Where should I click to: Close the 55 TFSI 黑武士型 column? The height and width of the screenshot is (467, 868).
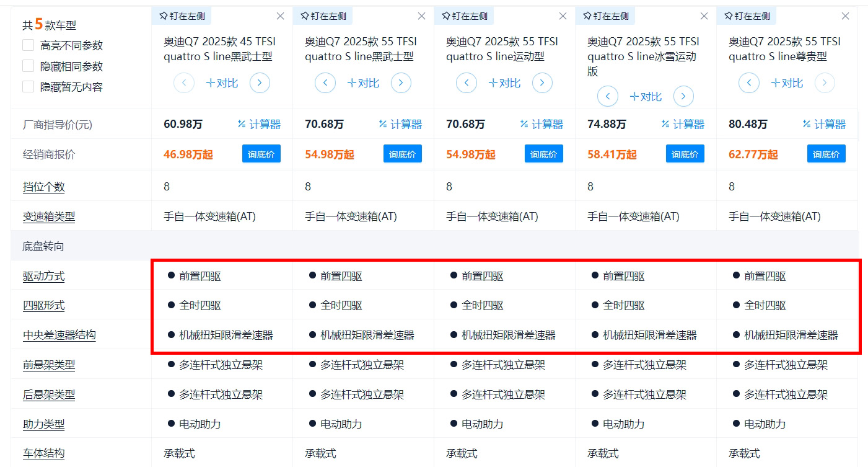pyautogui.click(x=422, y=16)
